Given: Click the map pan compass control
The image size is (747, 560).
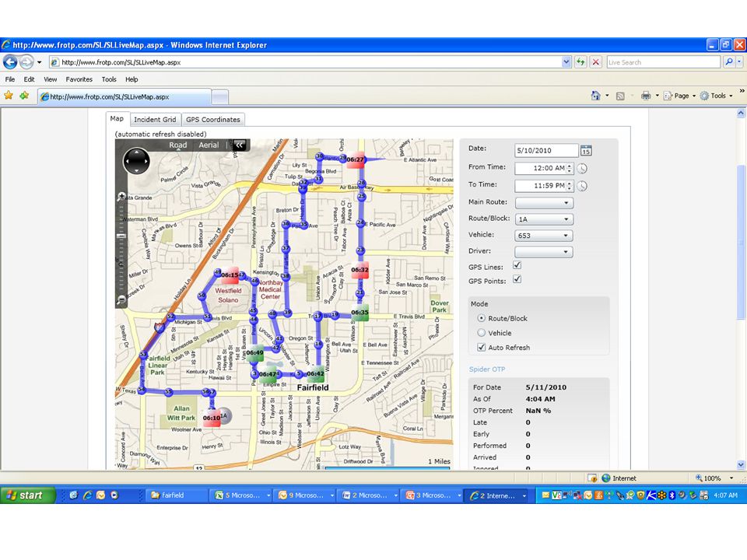Looking at the screenshot, I should coord(136,161).
